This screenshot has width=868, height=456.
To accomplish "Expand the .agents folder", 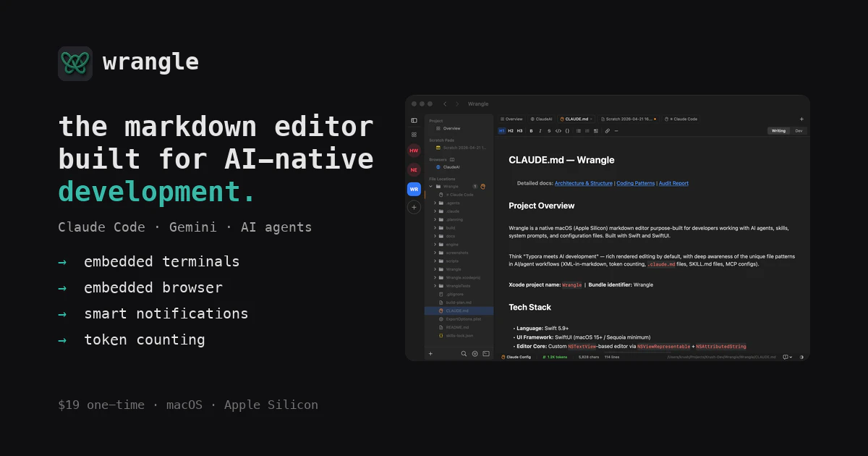I will [x=435, y=203].
